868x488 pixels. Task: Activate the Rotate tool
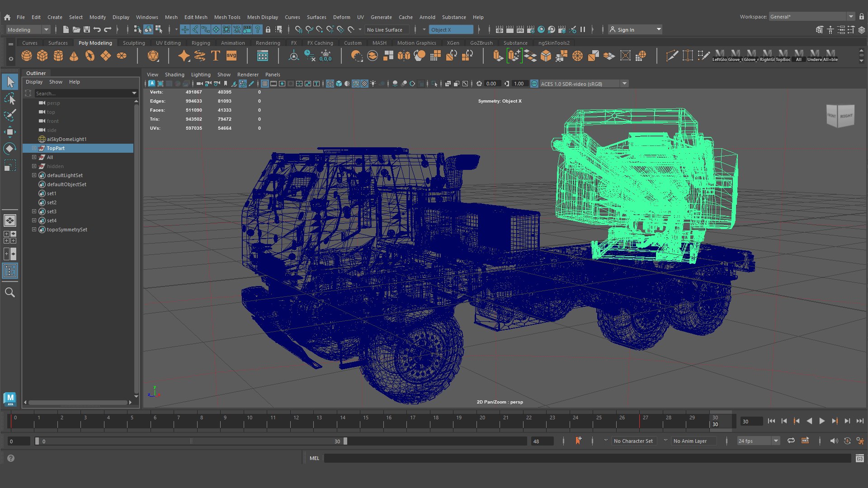point(10,149)
